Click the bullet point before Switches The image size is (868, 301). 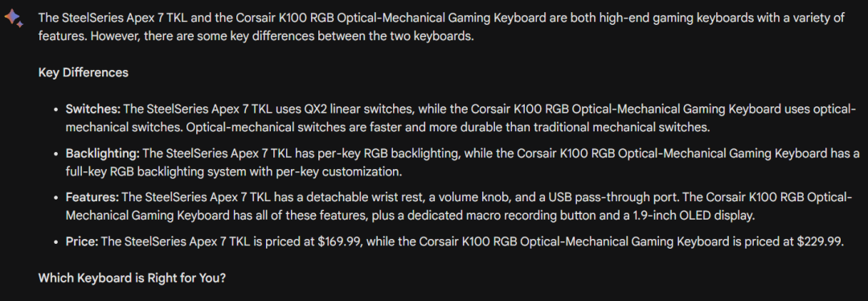coord(56,109)
